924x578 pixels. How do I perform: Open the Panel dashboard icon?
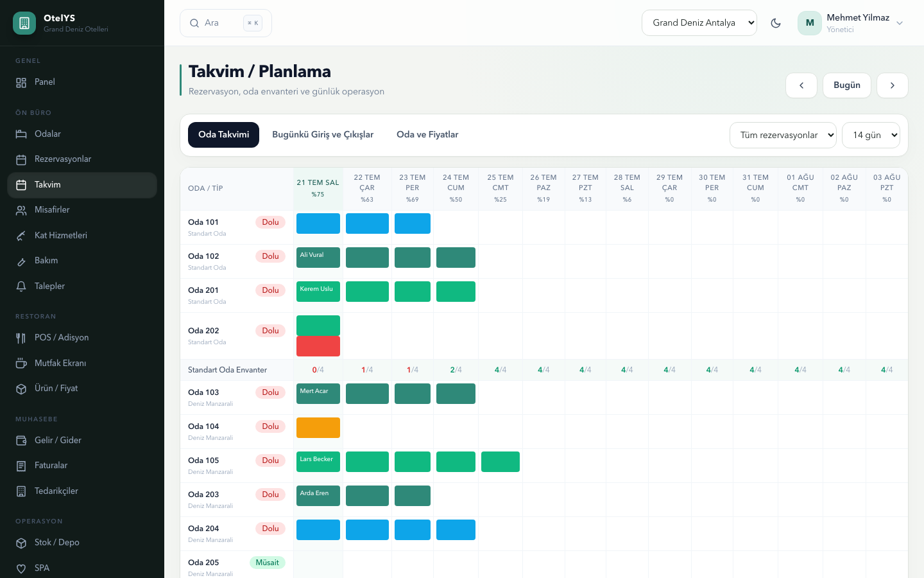coord(21,82)
